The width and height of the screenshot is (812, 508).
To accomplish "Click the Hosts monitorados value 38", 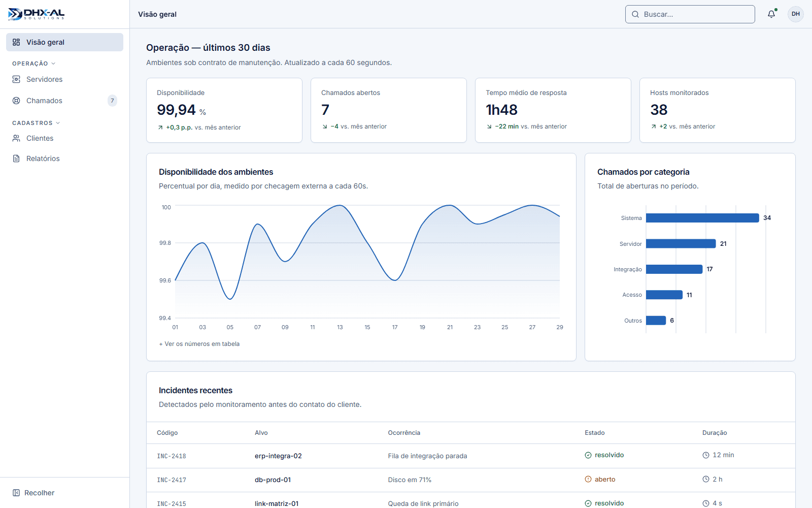I will [x=659, y=110].
